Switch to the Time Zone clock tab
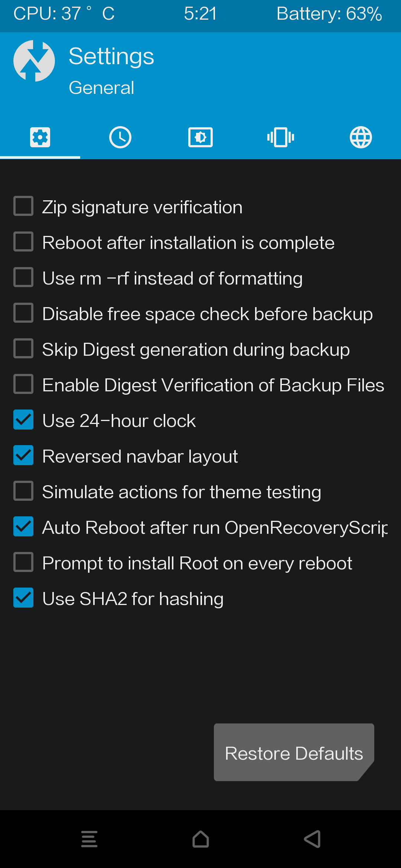The image size is (401, 868). (120, 137)
